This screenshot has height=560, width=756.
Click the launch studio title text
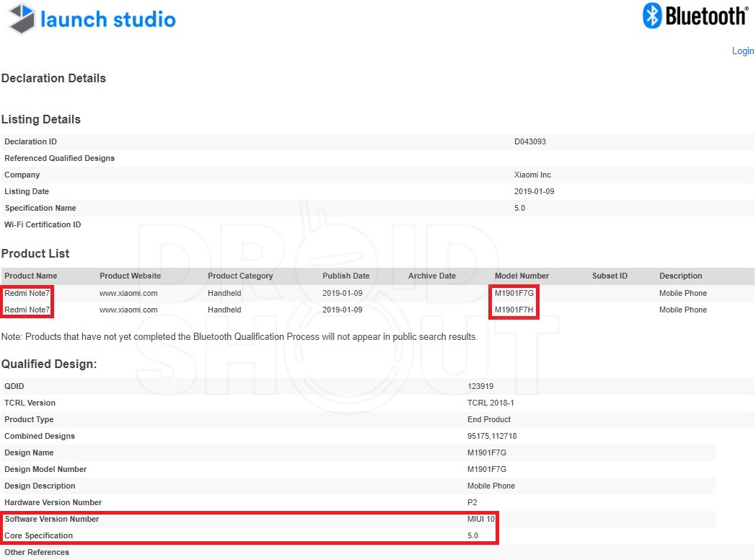tap(108, 19)
